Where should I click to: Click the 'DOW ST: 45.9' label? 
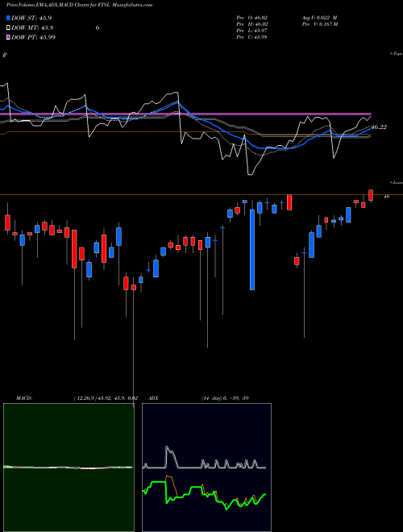click(x=31, y=18)
